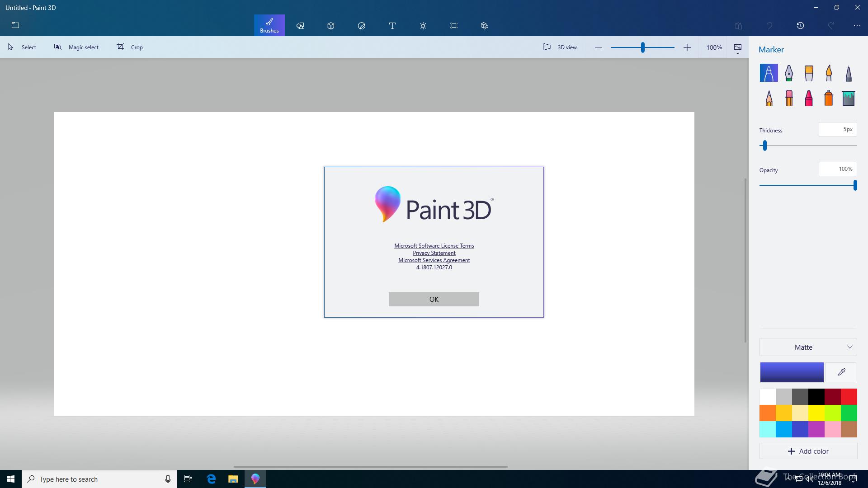Screen dimensions: 868x488
Task: Pick the green color swatch
Action: (x=849, y=413)
